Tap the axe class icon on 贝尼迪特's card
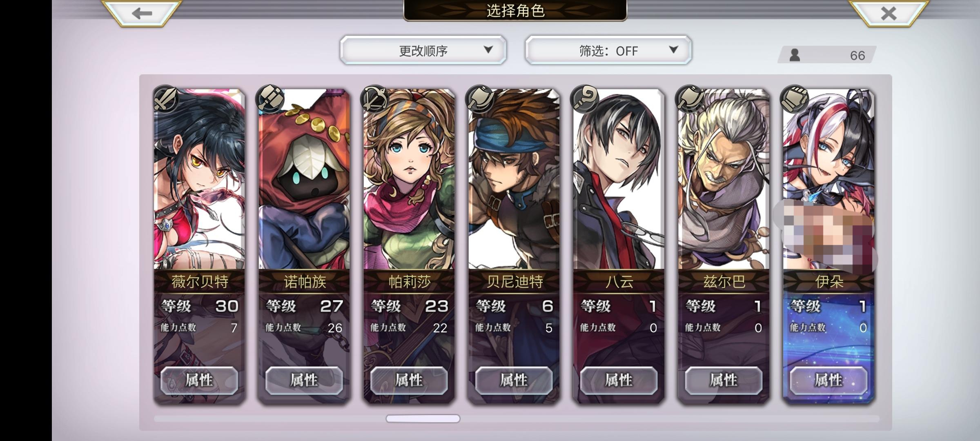Image resolution: width=980 pixels, height=441 pixels. (480, 98)
